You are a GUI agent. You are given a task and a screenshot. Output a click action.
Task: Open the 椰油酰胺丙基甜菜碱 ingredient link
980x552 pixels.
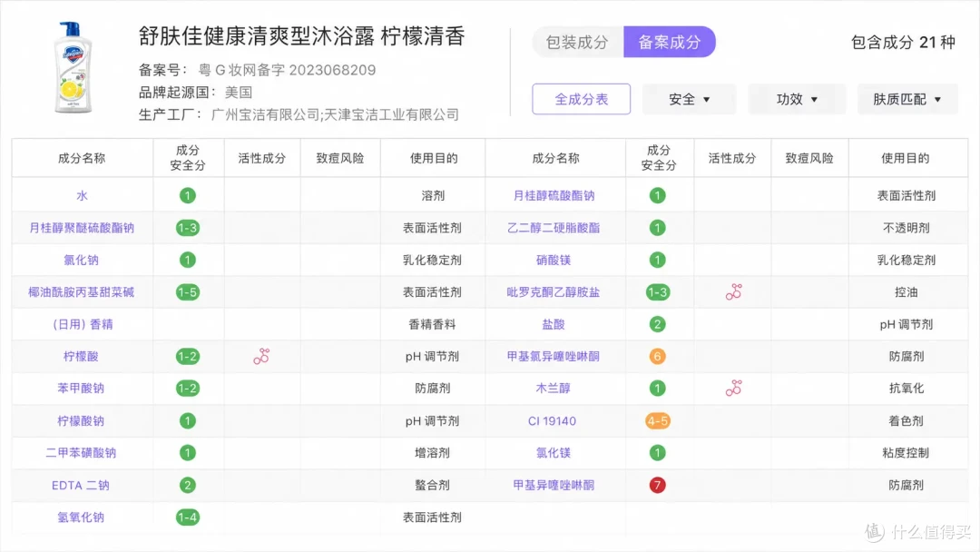(x=82, y=292)
